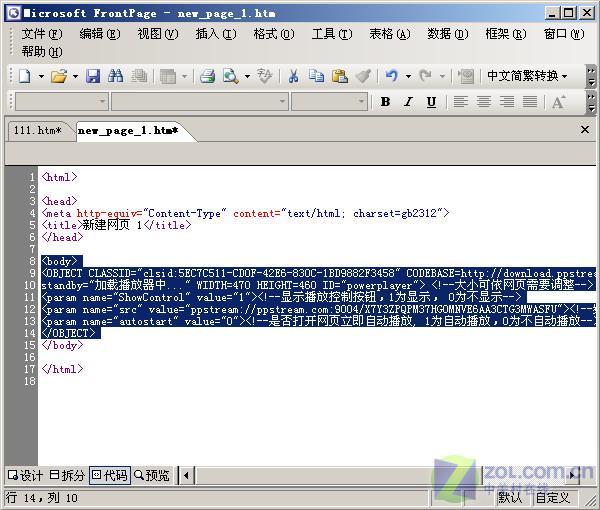Click the Find binoculars icon
Image resolution: width=600 pixels, height=510 pixels.
(116, 76)
